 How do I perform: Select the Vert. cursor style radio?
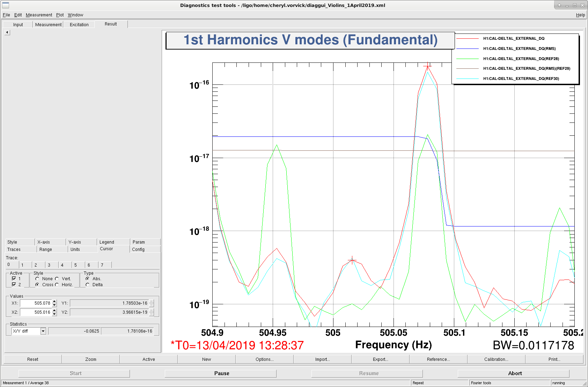coord(57,278)
